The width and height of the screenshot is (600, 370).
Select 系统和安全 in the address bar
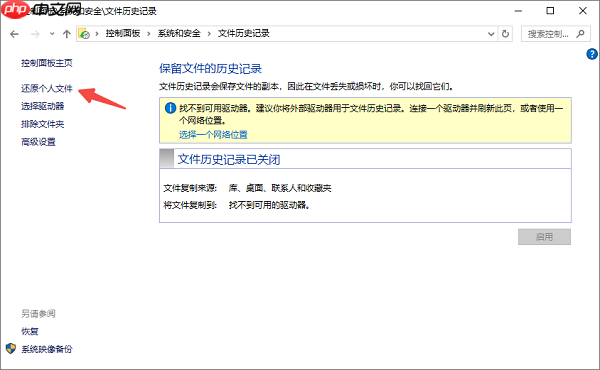pyautogui.click(x=179, y=34)
